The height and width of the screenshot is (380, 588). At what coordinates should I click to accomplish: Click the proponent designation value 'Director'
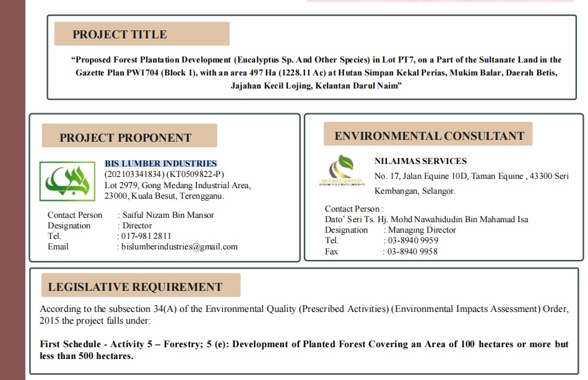tap(137, 225)
